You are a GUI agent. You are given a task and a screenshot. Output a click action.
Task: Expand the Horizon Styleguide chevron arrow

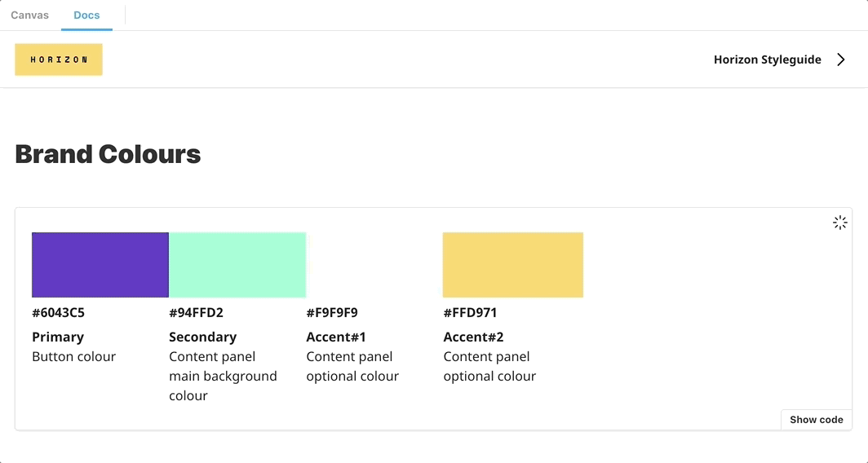point(841,60)
